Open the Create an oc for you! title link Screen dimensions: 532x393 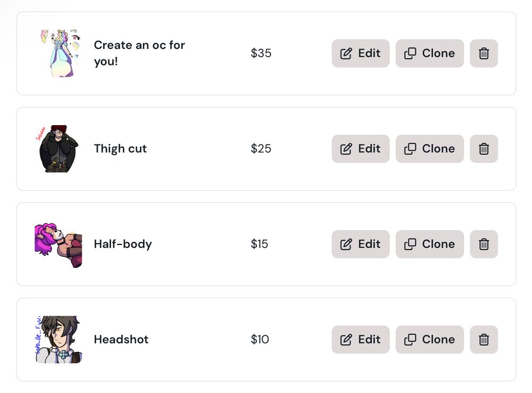139,53
